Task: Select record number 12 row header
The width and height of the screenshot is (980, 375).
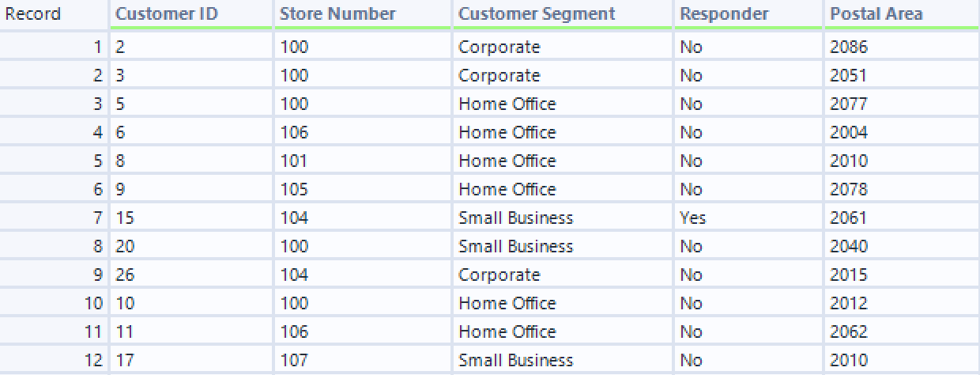Action: [93, 360]
